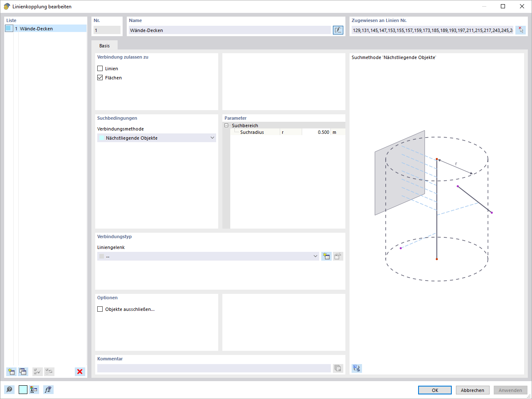Maximize the Linienkopplung bearbeiten window

point(503,6)
